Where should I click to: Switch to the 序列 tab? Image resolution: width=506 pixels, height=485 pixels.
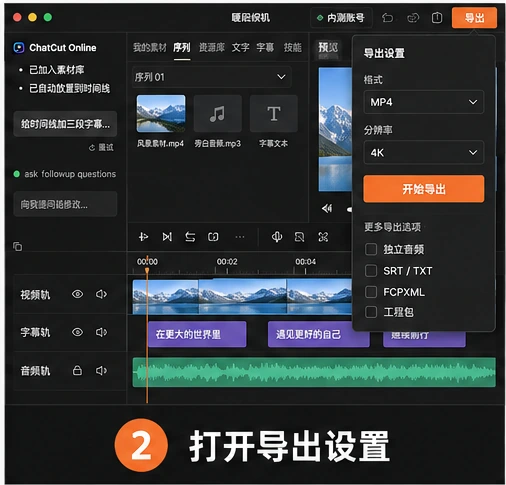182,48
